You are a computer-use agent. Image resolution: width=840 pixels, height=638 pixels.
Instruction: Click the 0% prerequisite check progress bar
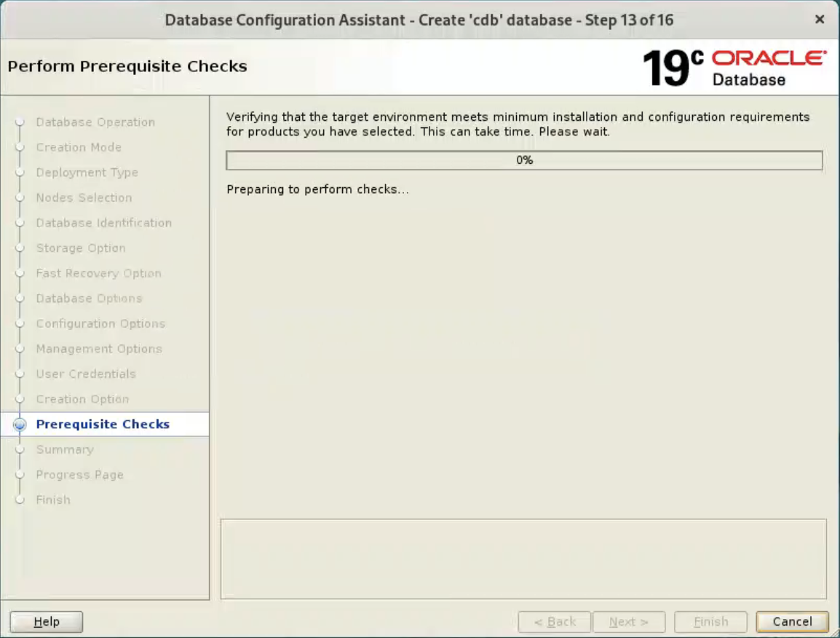(x=524, y=160)
